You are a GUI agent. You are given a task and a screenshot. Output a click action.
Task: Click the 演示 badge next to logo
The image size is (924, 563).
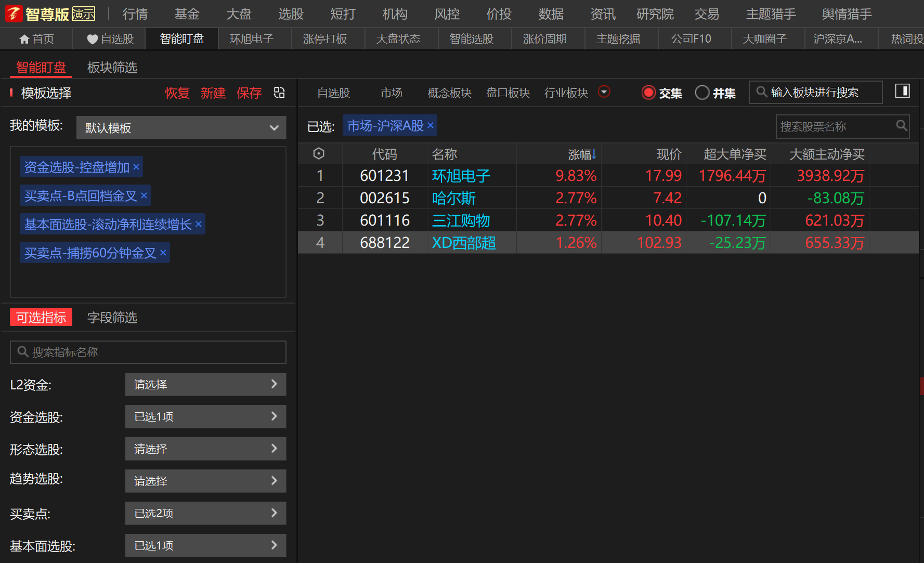84,14
